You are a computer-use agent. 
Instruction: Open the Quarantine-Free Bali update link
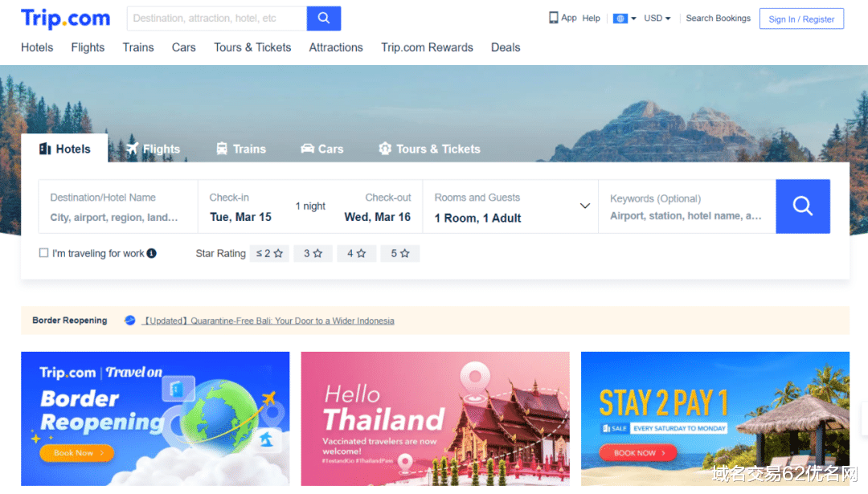point(268,320)
